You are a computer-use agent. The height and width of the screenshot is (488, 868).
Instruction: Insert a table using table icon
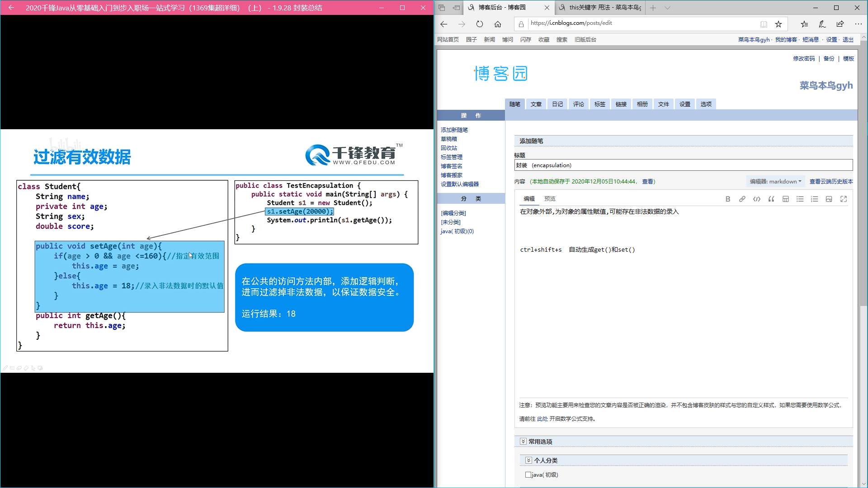click(x=785, y=199)
